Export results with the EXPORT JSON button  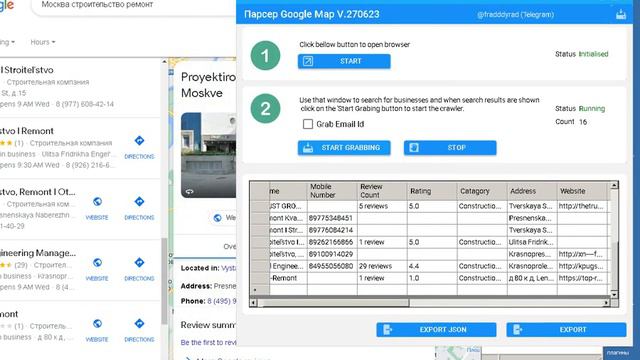tap(436, 329)
